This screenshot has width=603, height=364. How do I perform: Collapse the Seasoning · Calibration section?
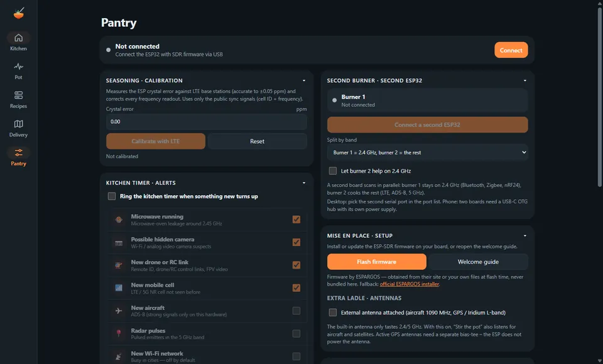(x=304, y=81)
